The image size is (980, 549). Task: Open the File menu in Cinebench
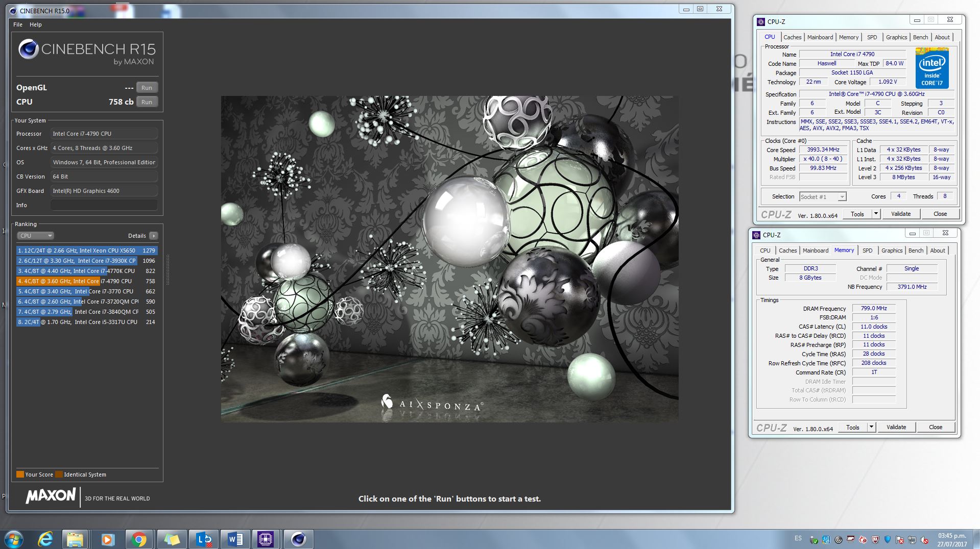coord(18,24)
